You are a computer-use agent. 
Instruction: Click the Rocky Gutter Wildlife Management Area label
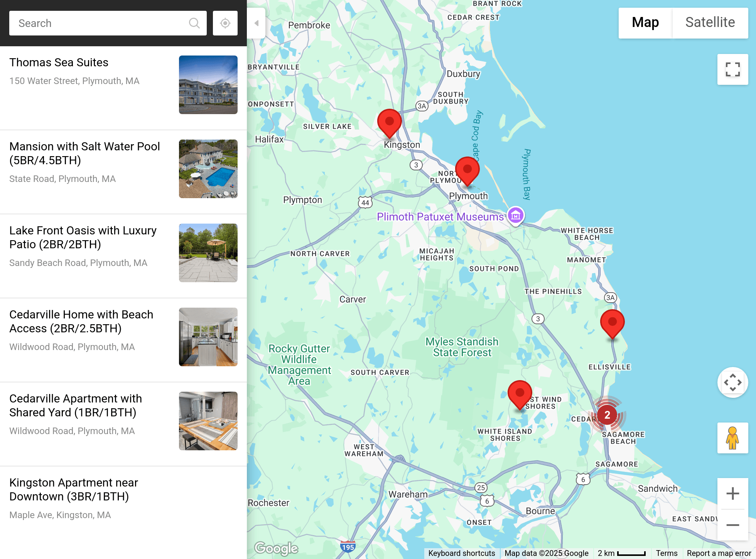point(299,365)
